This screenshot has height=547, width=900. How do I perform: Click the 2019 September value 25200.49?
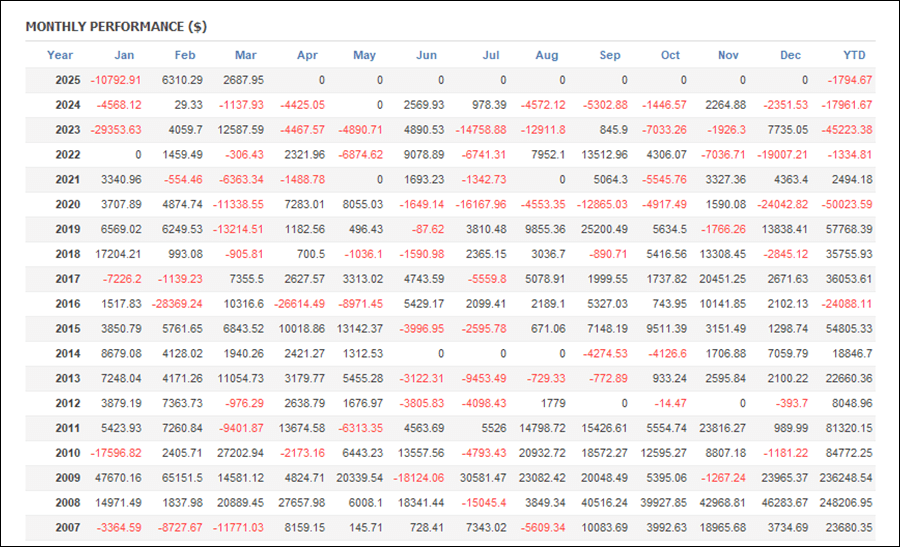(604, 229)
